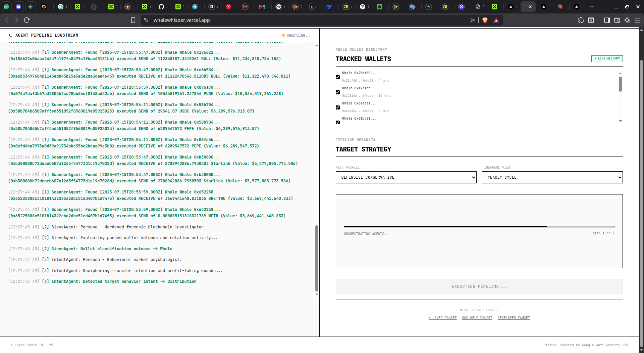Bookmark this page using the bookmark icon
644x353 pixels.
pyautogui.click(x=133, y=20)
